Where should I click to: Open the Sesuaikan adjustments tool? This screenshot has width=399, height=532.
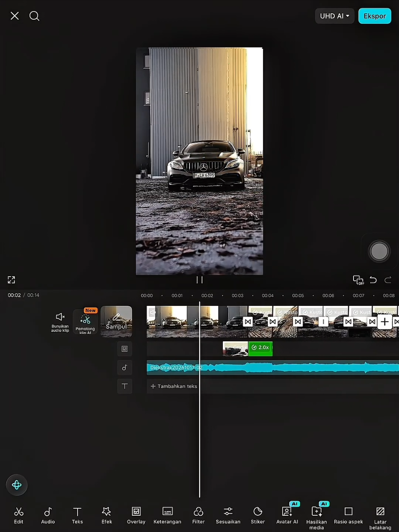pos(228,515)
